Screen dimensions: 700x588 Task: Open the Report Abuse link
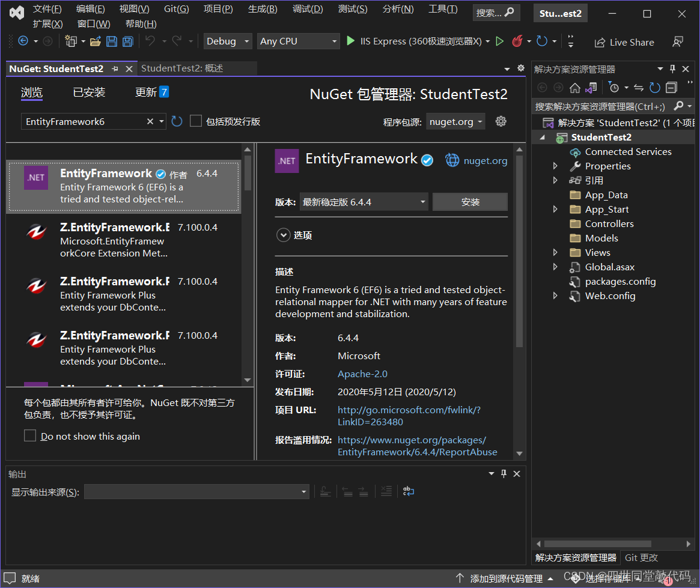(417, 446)
